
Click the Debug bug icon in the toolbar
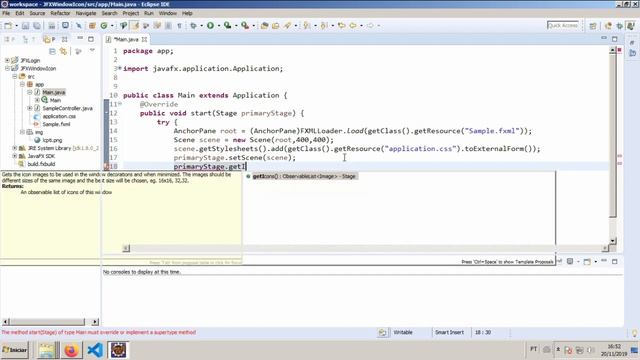click(x=193, y=26)
